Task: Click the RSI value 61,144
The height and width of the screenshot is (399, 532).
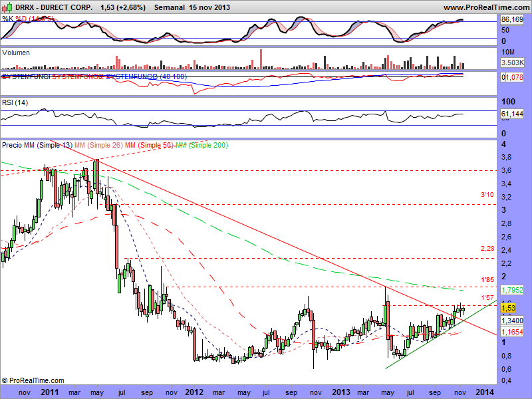Action: click(512, 114)
